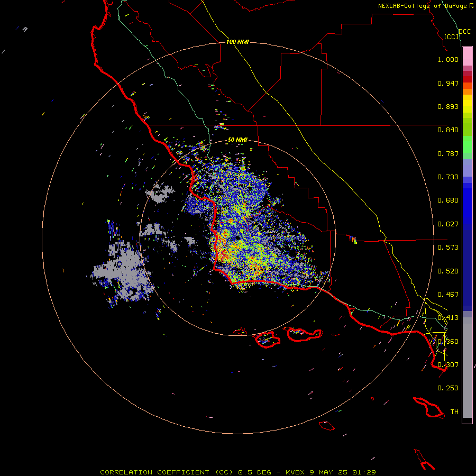Click the TH threshold label
This screenshot has width=476, height=476.
tap(454, 411)
